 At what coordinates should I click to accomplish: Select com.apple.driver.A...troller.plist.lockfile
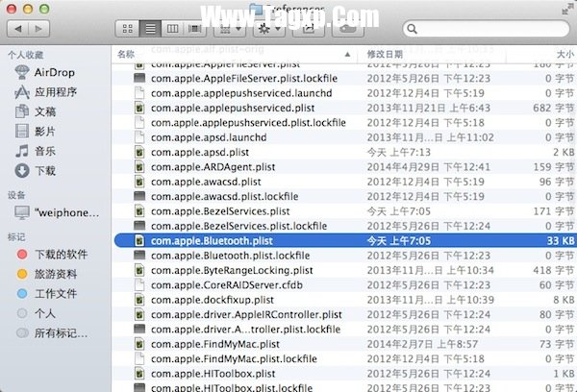pyautogui.click(x=246, y=330)
